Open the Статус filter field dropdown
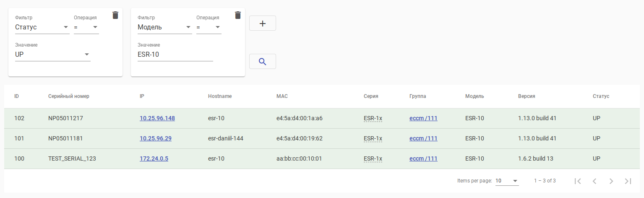This screenshot has height=198, width=644. (x=42, y=27)
